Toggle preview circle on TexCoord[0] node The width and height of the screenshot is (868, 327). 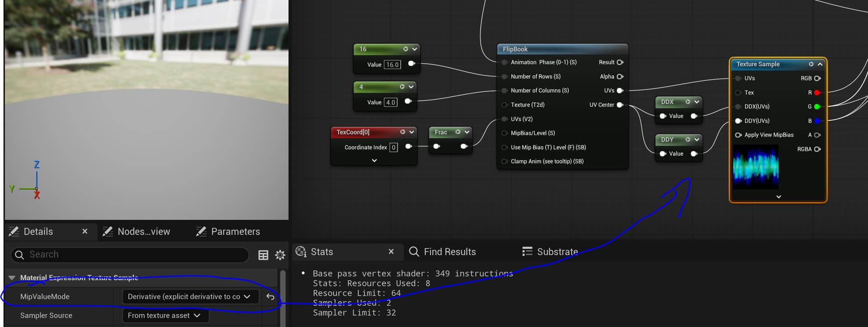pos(402,132)
